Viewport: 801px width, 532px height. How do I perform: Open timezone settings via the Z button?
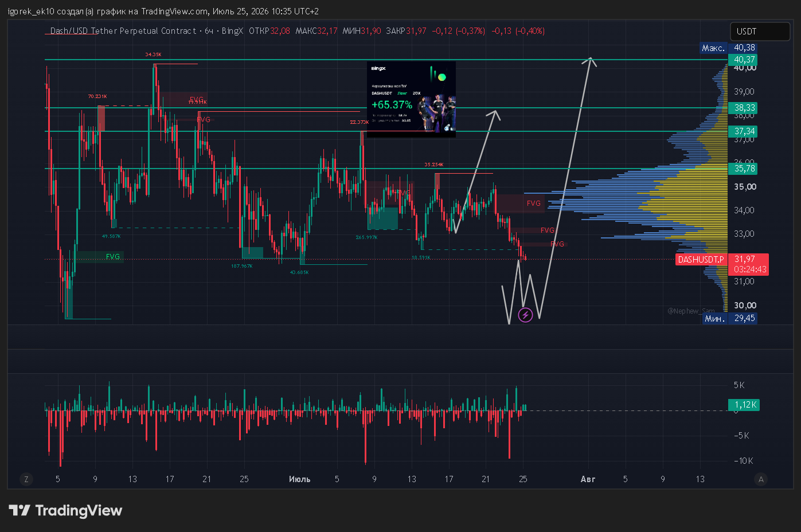(26, 479)
